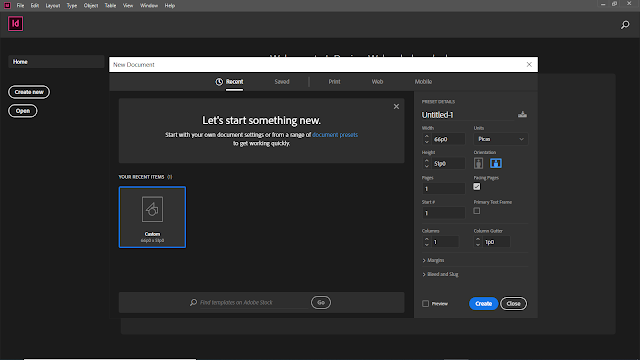Click the Column Gutter field showing 1p0
Image resolution: width=640 pixels, height=360 pixels.
(x=496, y=242)
